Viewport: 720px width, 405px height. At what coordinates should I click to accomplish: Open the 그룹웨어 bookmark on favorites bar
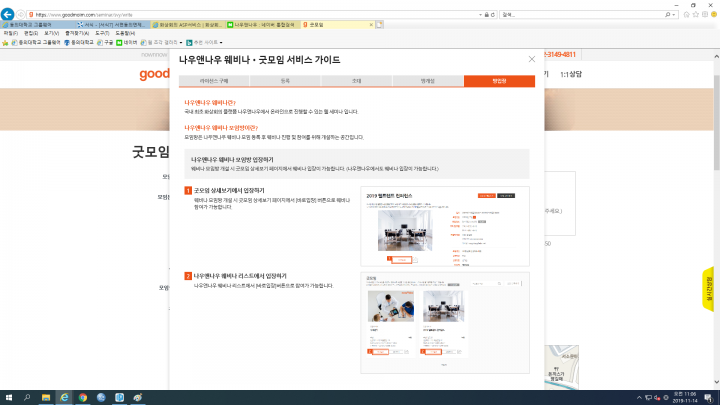36,43
